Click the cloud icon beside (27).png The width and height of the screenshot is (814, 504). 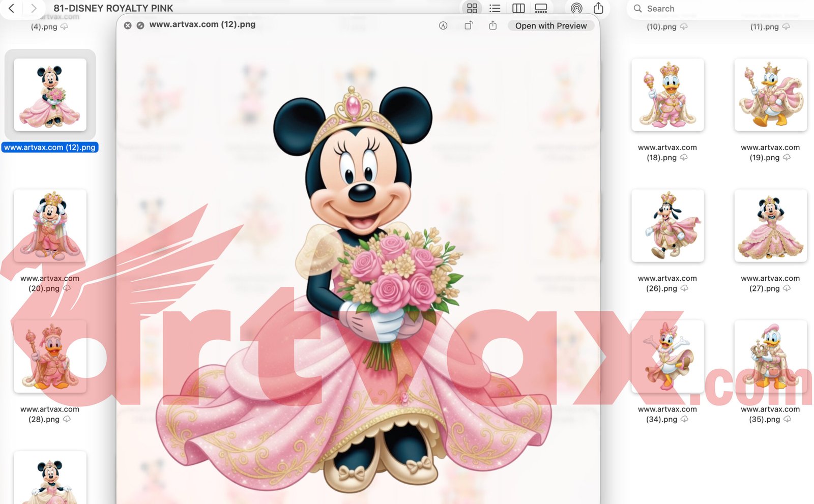pyautogui.click(x=787, y=288)
